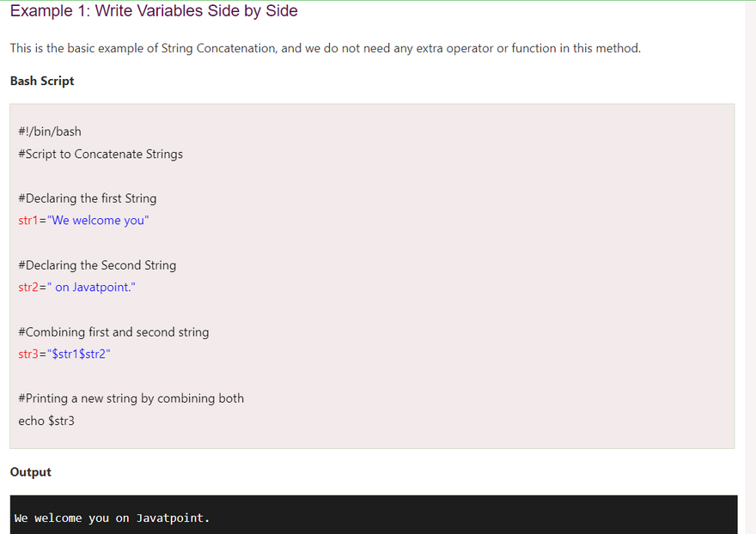This screenshot has width=756, height=534.
Task: Click the red 'str3' variable name
Action: tap(28, 354)
